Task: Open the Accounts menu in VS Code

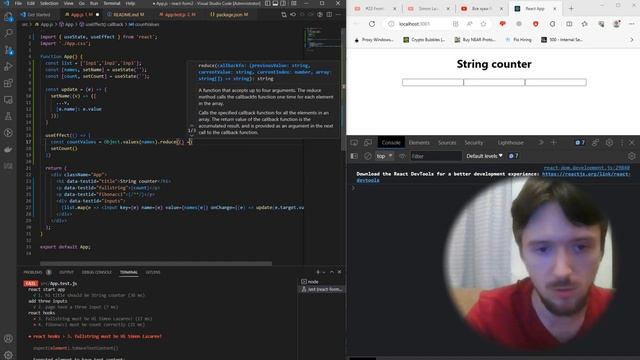Action: (8, 338)
